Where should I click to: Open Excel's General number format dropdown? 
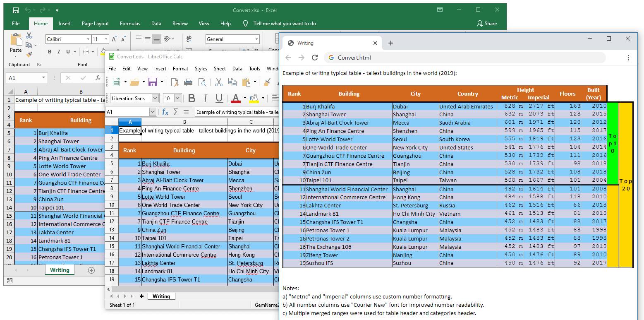256,39
